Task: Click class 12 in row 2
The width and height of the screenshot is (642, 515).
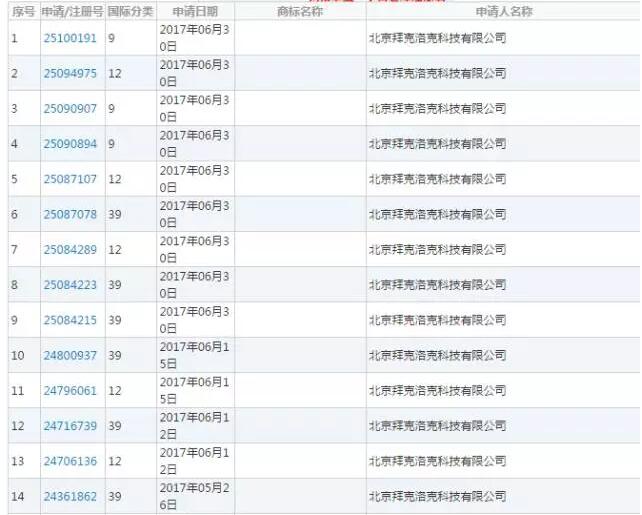Action: 115,73
